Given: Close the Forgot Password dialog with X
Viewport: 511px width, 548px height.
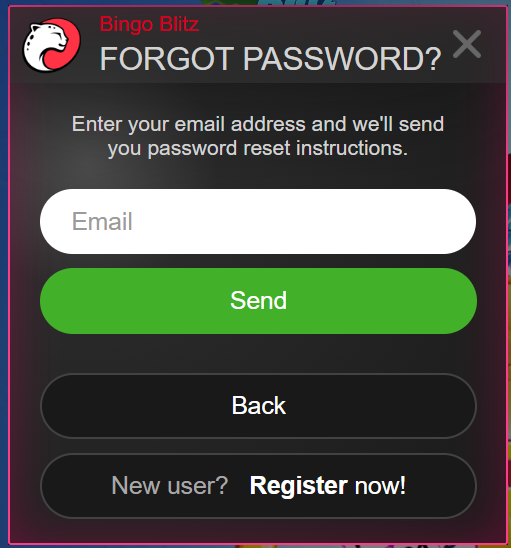Looking at the screenshot, I should [x=467, y=44].
